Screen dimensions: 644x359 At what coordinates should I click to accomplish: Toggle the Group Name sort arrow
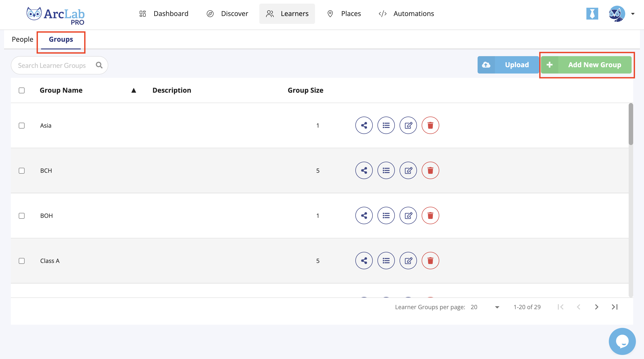click(134, 90)
